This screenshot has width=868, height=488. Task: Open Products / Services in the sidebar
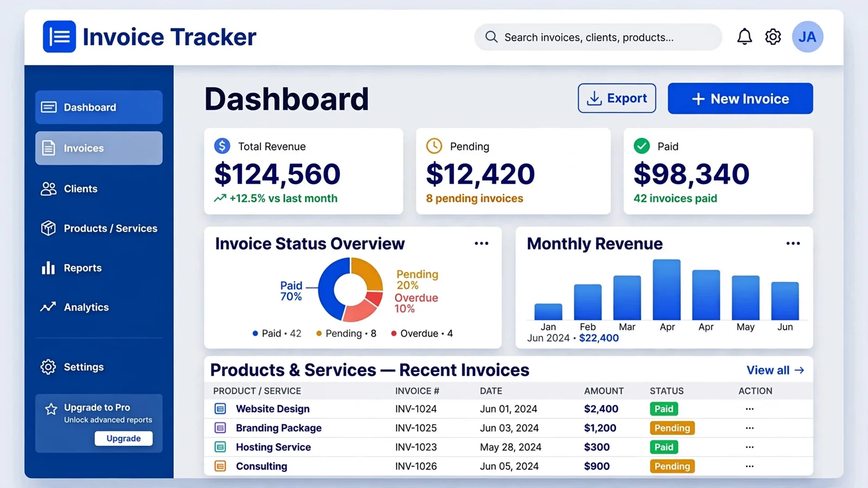99,228
